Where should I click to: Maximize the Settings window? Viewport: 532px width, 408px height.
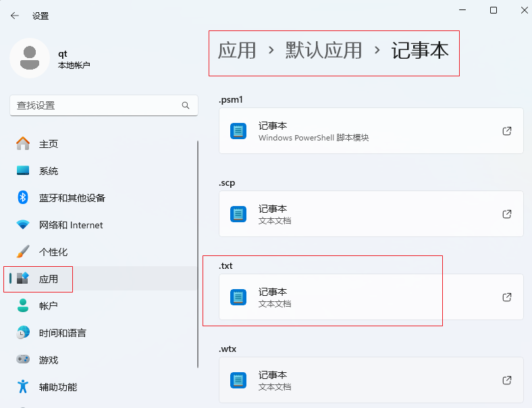(x=494, y=10)
